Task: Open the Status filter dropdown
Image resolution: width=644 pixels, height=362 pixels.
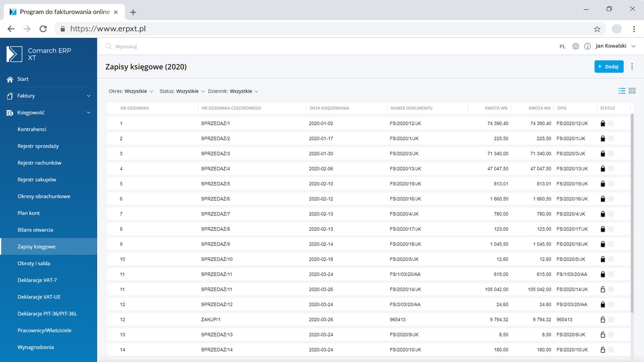Action: [182, 91]
